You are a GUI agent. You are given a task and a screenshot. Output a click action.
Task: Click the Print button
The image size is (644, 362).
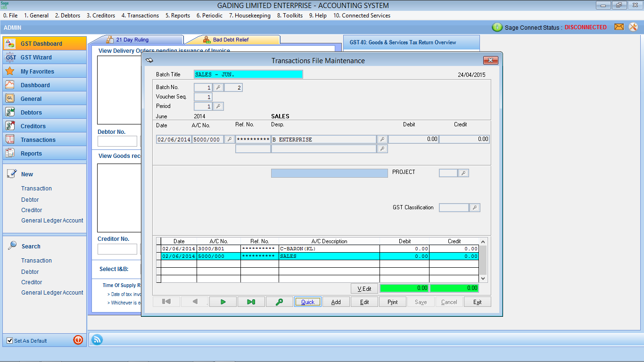pos(393,302)
